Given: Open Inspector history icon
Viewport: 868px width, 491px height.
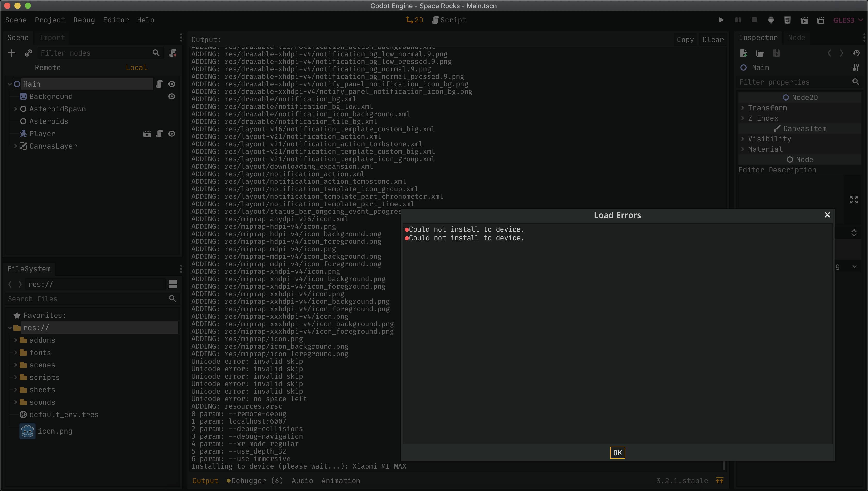Looking at the screenshot, I should click(x=856, y=53).
